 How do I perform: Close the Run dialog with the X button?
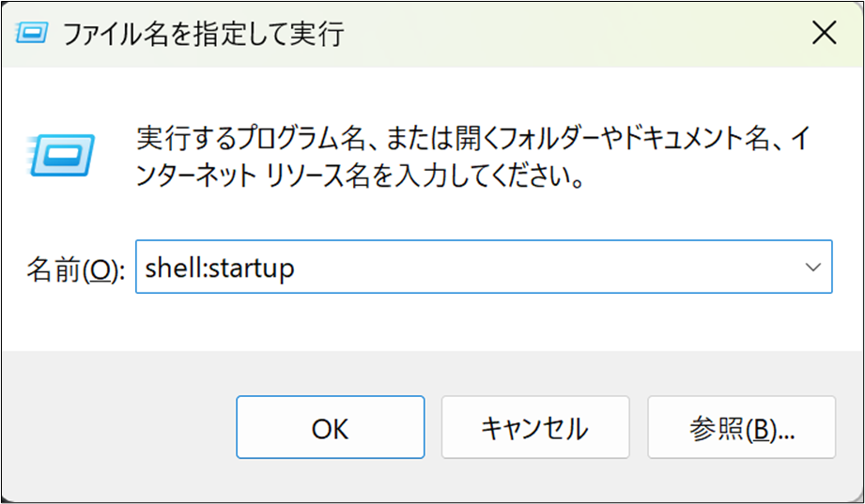(824, 35)
